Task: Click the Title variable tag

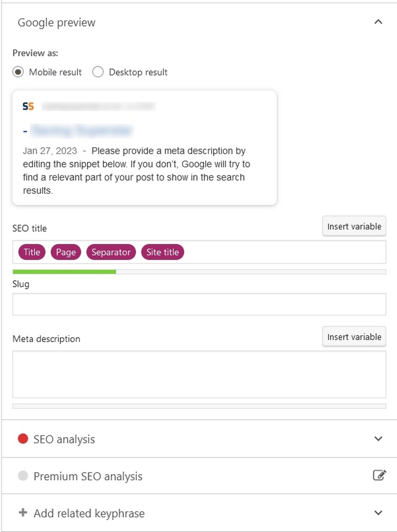Action: pos(32,252)
